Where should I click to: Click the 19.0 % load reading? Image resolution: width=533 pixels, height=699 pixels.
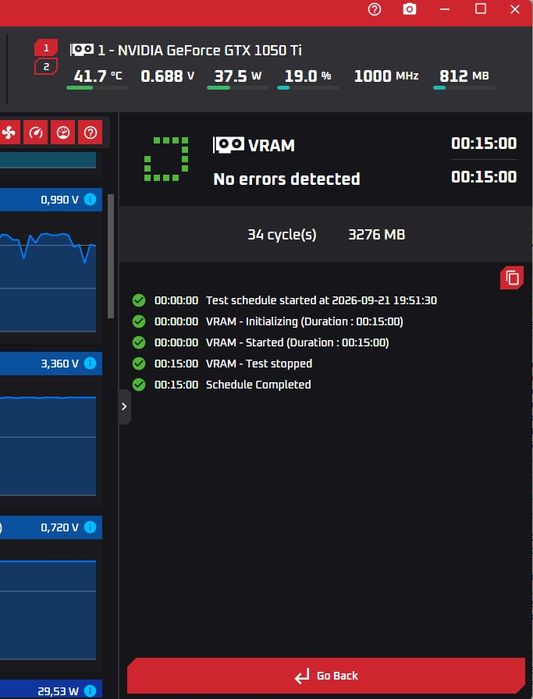coord(308,76)
